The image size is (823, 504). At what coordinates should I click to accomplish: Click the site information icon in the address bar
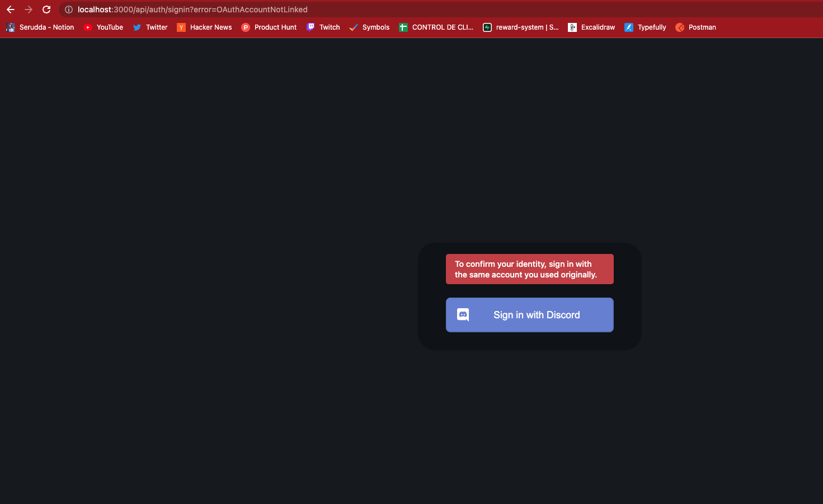point(68,10)
